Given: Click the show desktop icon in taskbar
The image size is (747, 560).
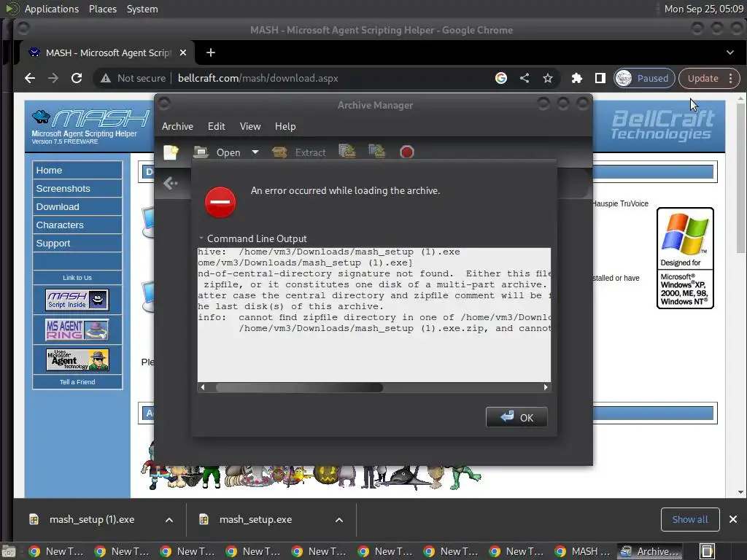Looking at the screenshot, I should (x=9, y=552).
